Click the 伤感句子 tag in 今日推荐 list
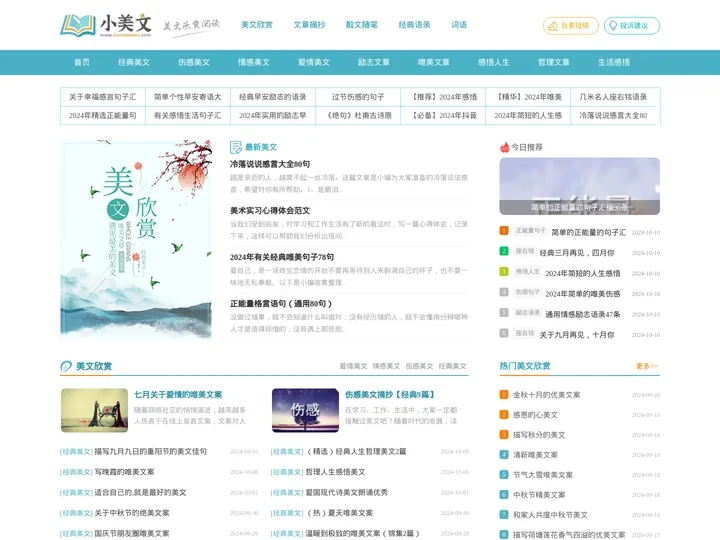 (528, 292)
